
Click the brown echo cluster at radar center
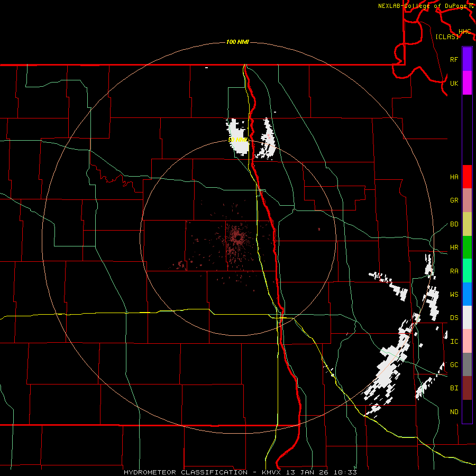237,237
